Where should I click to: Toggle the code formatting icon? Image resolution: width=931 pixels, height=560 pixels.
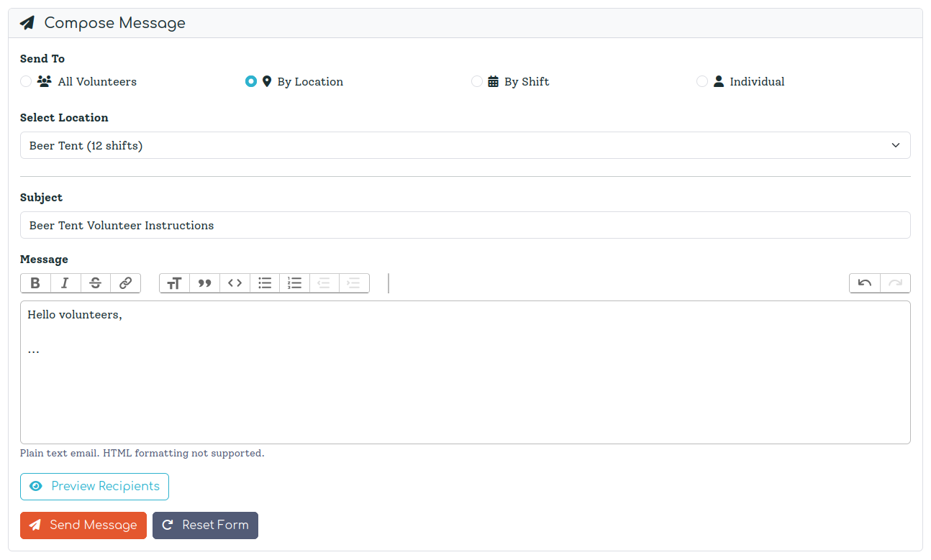coord(234,283)
